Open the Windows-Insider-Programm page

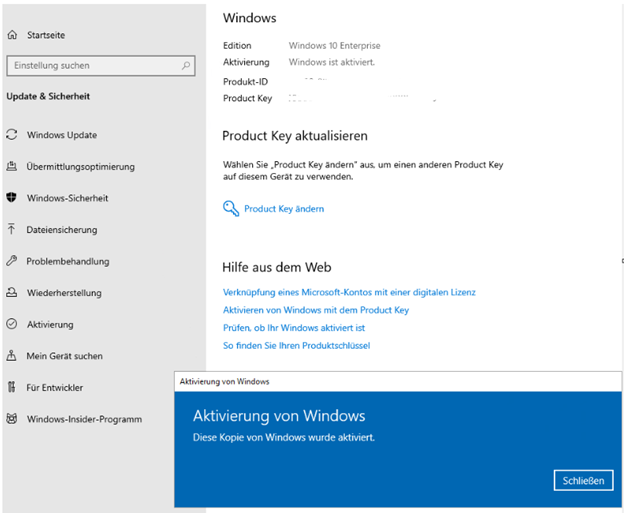84,419
